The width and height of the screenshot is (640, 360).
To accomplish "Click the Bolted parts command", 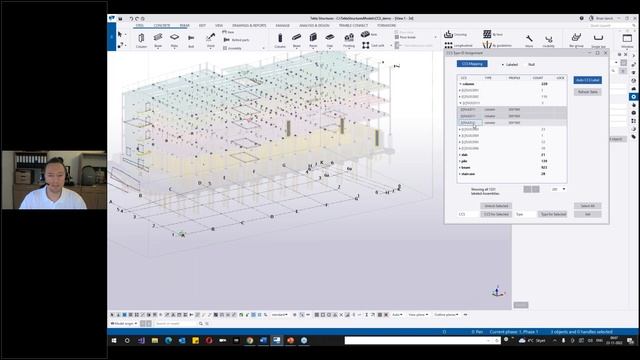I will pos(237,40).
